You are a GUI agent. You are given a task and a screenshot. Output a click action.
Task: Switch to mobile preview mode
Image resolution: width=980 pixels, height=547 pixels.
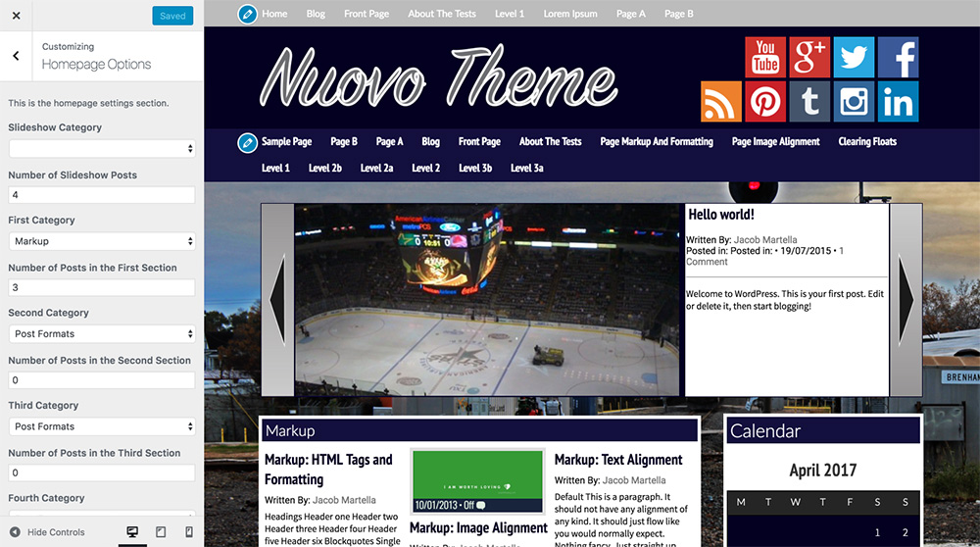pyautogui.click(x=189, y=532)
